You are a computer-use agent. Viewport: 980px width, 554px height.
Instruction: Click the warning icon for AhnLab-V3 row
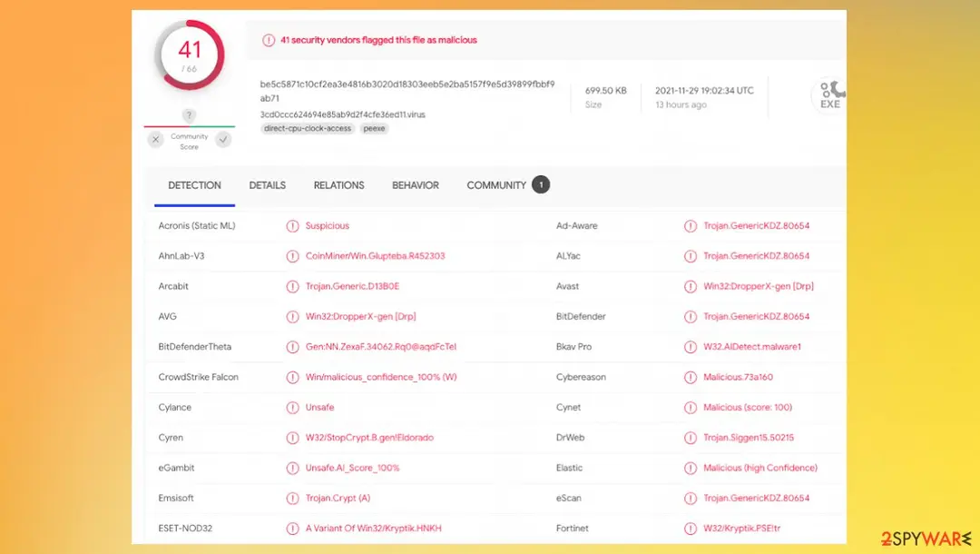pos(292,256)
